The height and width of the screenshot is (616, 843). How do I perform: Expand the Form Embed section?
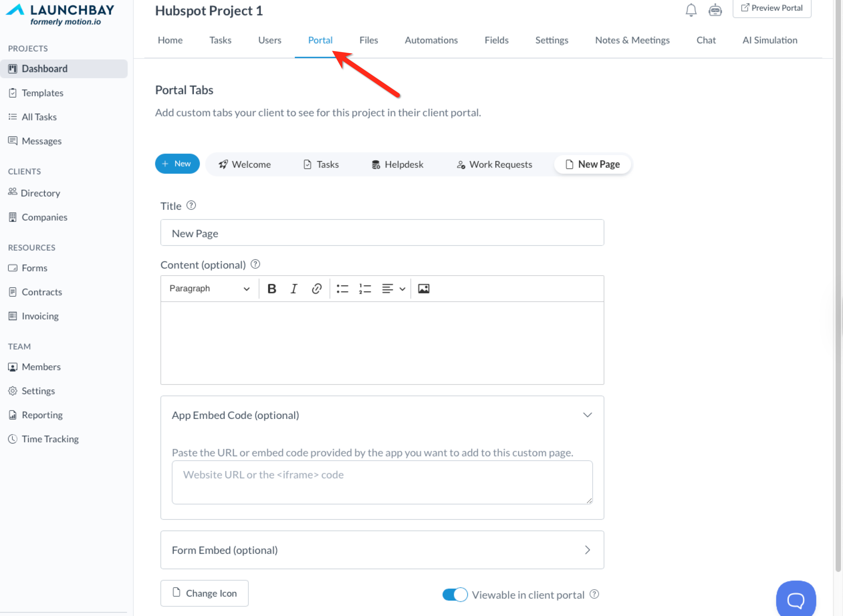pos(587,550)
